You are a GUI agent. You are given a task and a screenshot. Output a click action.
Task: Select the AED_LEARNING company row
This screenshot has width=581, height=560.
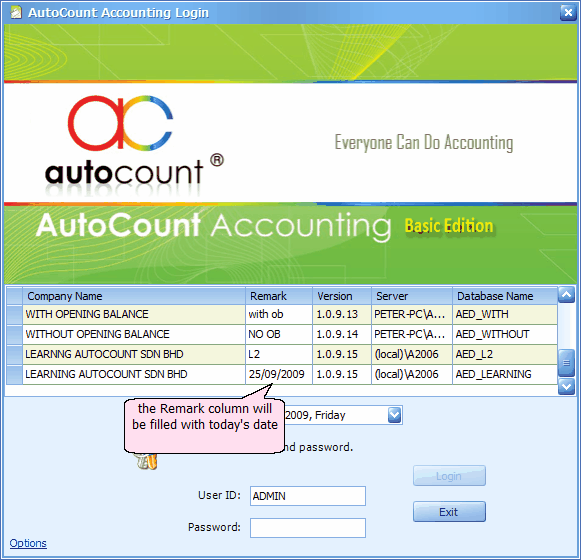282,374
